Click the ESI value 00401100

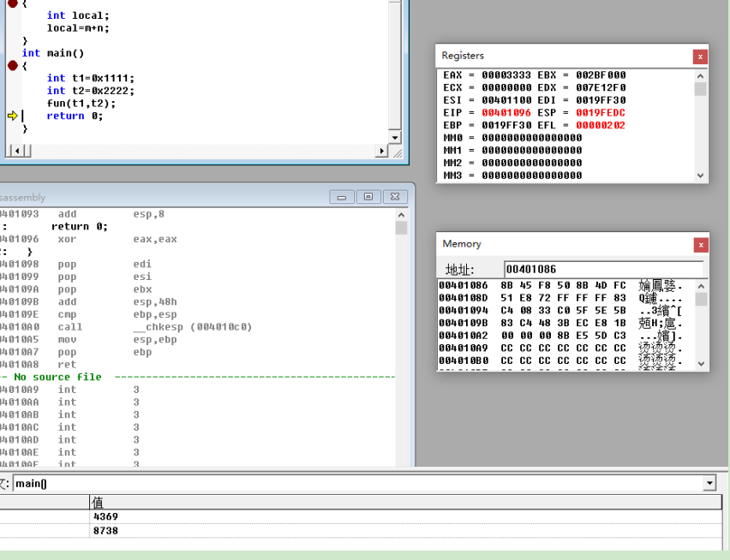click(x=506, y=100)
